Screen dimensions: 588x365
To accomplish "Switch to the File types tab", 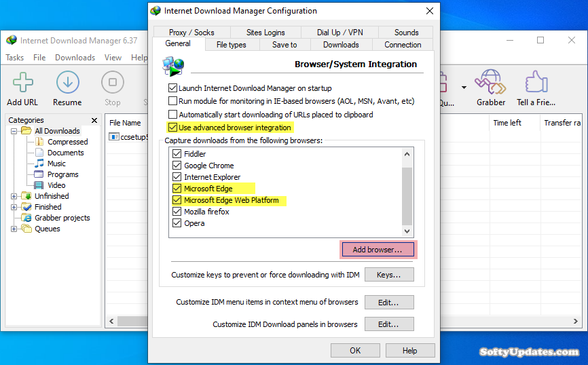I will [x=232, y=45].
